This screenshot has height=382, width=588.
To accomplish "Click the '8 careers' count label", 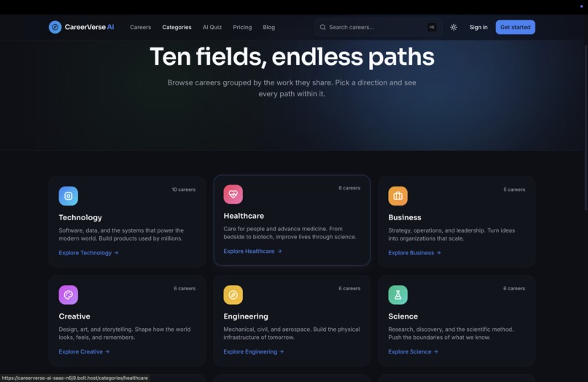I will [349, 188].
